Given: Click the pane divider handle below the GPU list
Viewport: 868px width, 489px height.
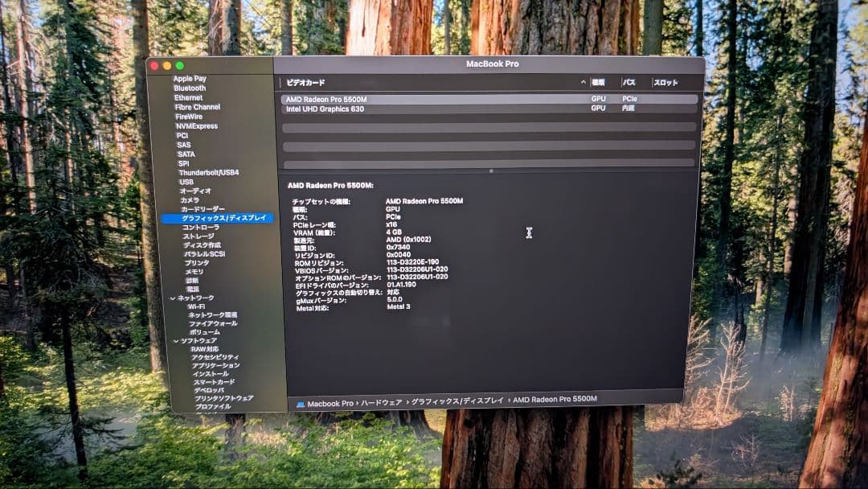Looking at the screenshot, I should click(489, 170).
